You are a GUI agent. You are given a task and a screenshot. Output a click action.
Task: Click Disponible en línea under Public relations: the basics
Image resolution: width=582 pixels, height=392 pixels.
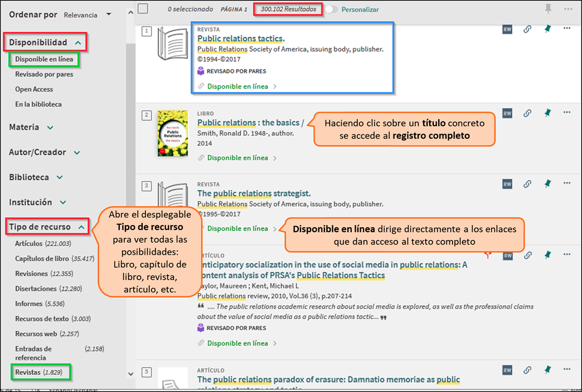237,158
